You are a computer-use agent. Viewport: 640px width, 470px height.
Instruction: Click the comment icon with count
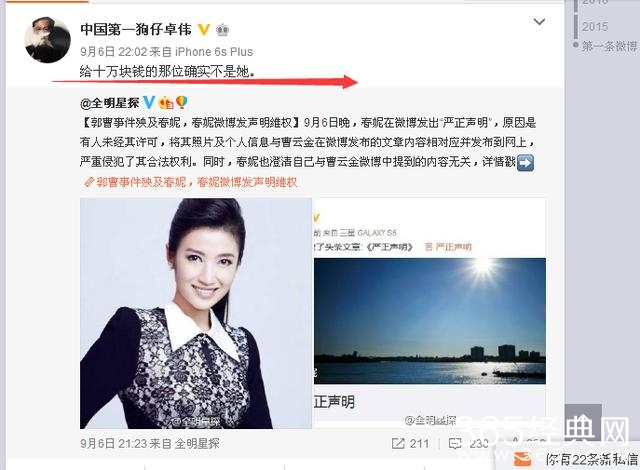click(x=455, y=443)
